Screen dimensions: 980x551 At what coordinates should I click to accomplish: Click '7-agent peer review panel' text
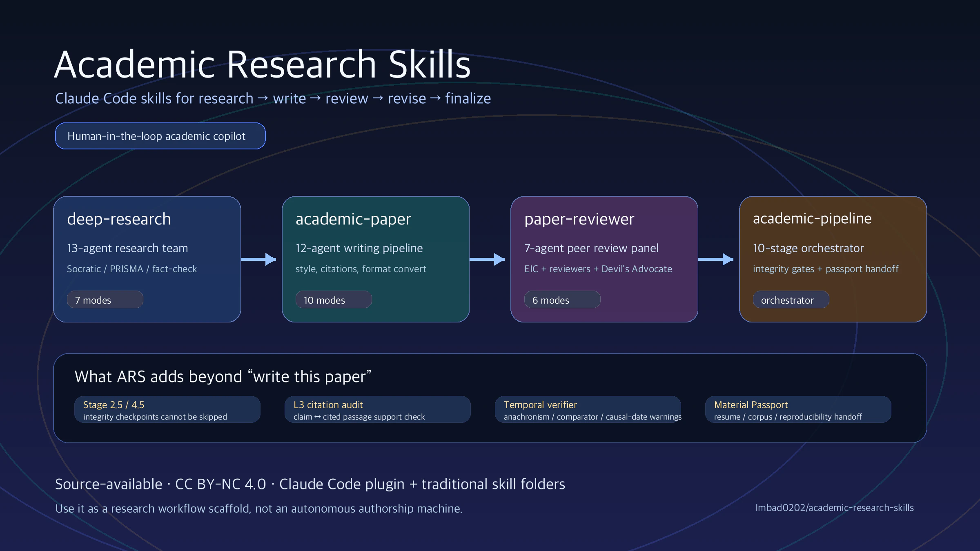[x=591, y=248]
